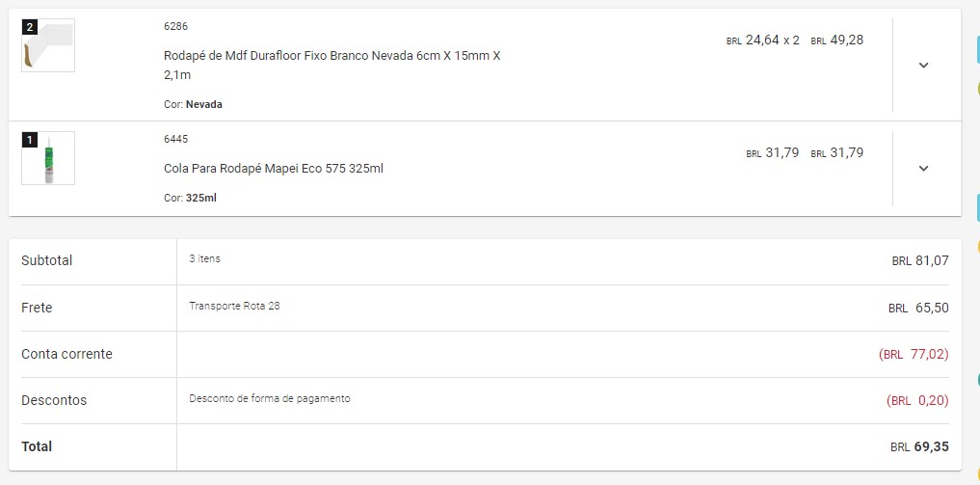980x485 pixels.
Task: Click the Total amount BRL 69,35
Action: click(919, 447)
